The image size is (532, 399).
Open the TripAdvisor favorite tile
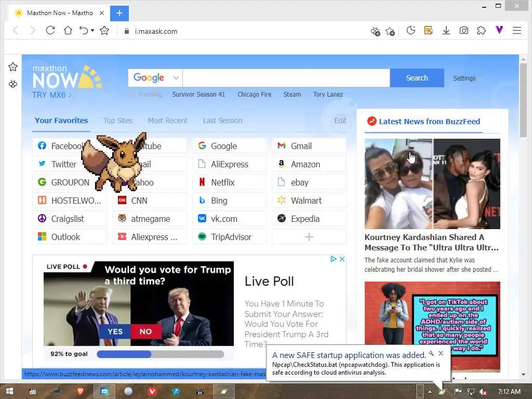(x=229, y=237)
